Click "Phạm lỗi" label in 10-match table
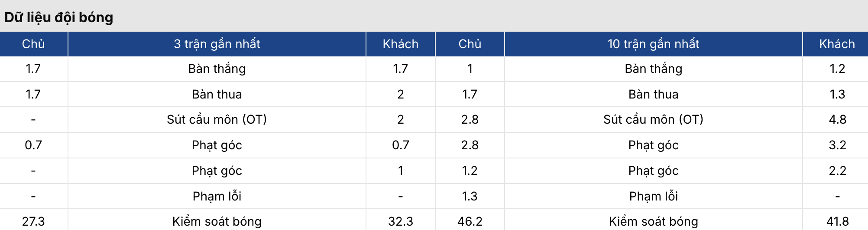Viewport: 868px width, 230px height. pyautogui.click(x=654, y=196)
